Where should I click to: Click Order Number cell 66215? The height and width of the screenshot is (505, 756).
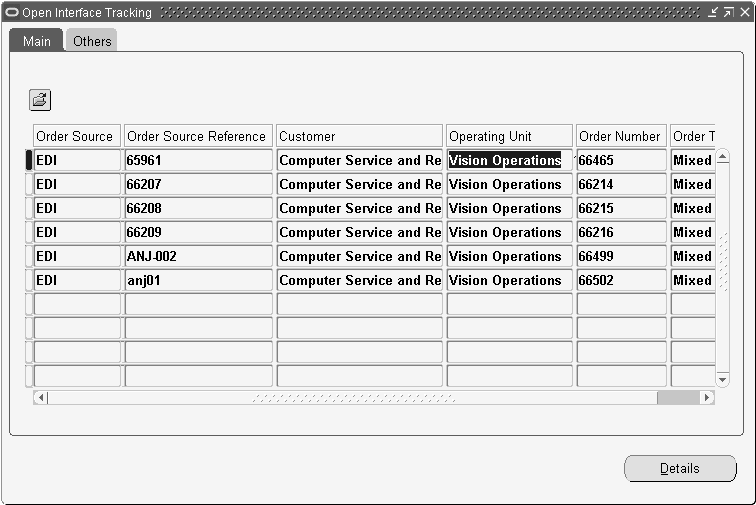[x=621, y=208]
